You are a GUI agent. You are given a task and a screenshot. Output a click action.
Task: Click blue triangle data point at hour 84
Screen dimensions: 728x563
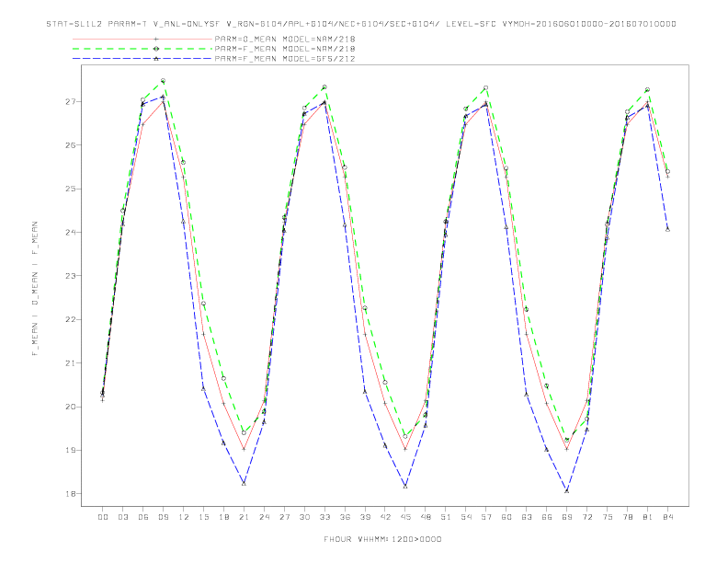tap(667, 229)
